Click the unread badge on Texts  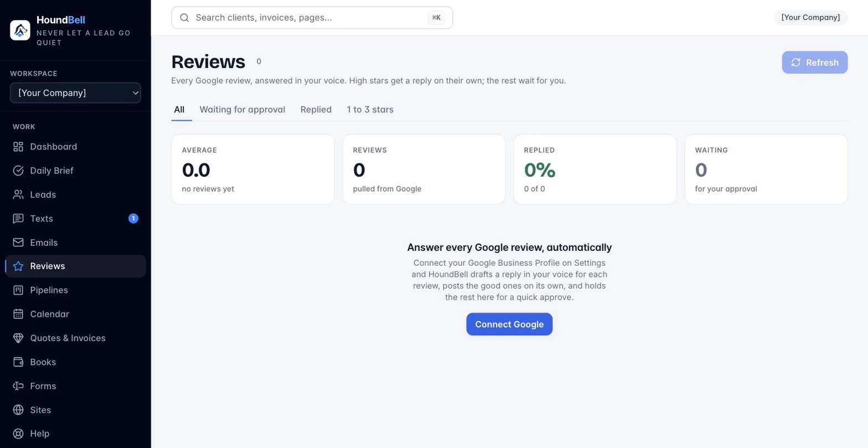click(133, 219)
